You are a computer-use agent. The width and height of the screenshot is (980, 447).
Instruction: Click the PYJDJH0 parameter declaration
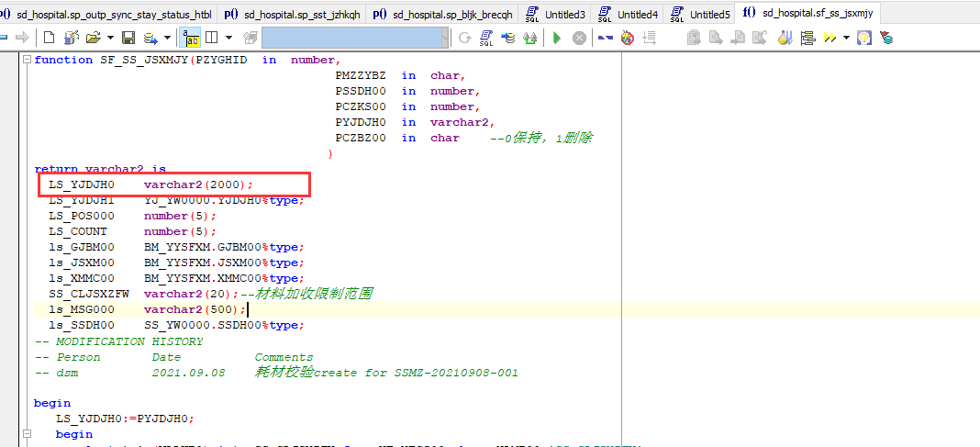tap(415, 122)
